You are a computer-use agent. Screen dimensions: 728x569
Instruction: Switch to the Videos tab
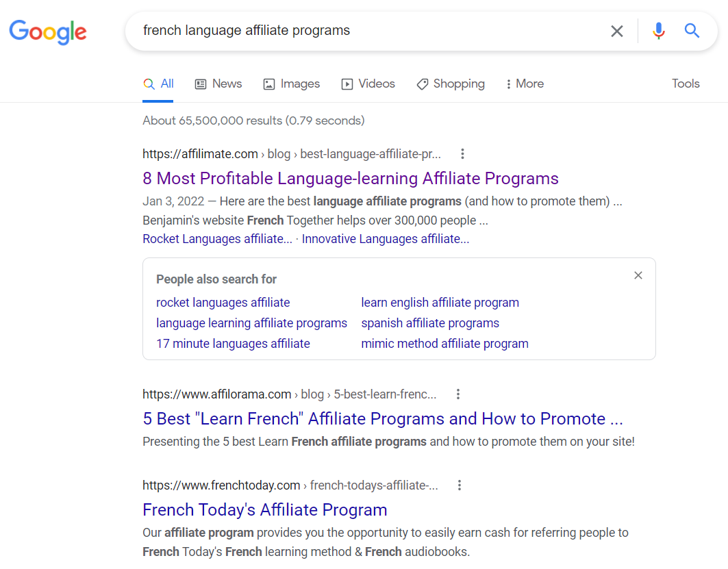click(368, 84)
